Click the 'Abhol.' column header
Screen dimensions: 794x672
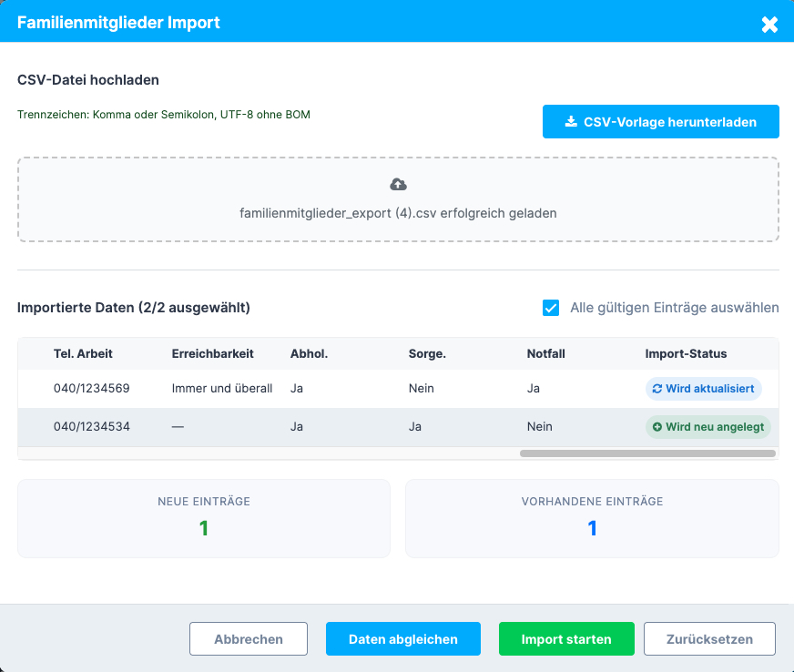[x=309, y=353]
